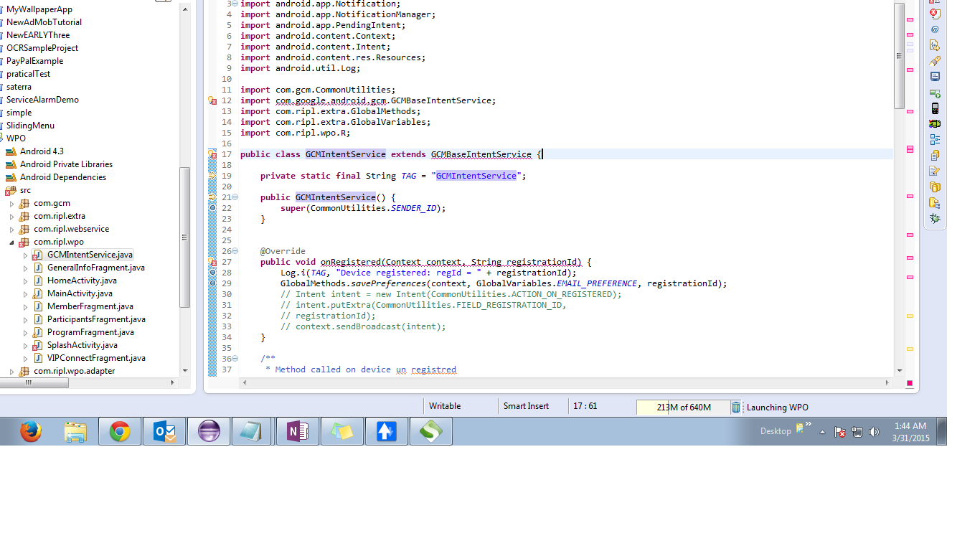The height and width of the screenshot is (551, 980).
Task: Click Smart Insert status field
Action: click(x=526, y=406)
